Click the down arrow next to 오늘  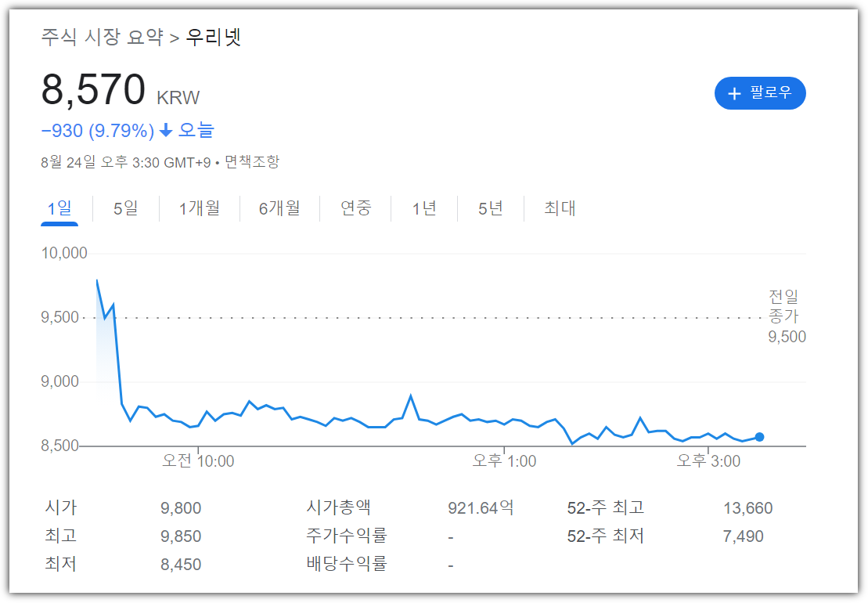coord(165,131)
